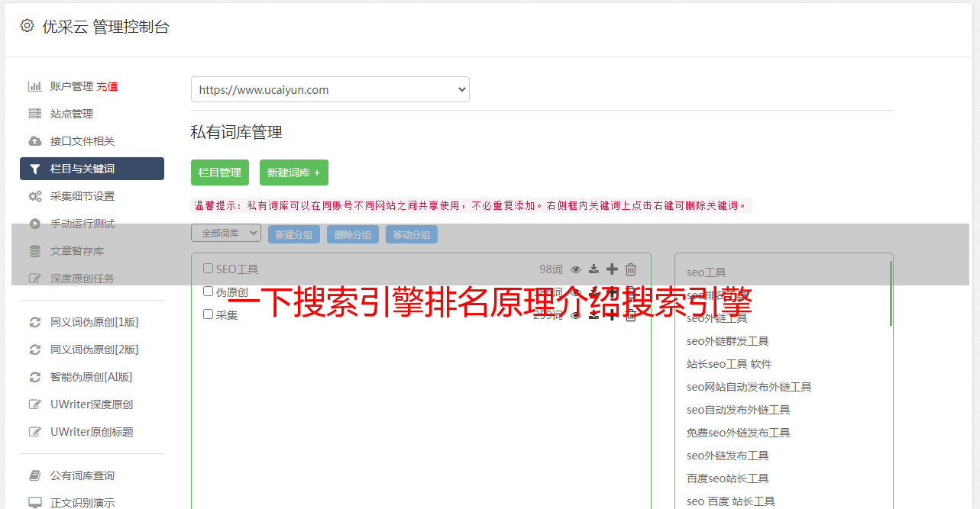Click the 新建词库 + button

tap(294, 172)
